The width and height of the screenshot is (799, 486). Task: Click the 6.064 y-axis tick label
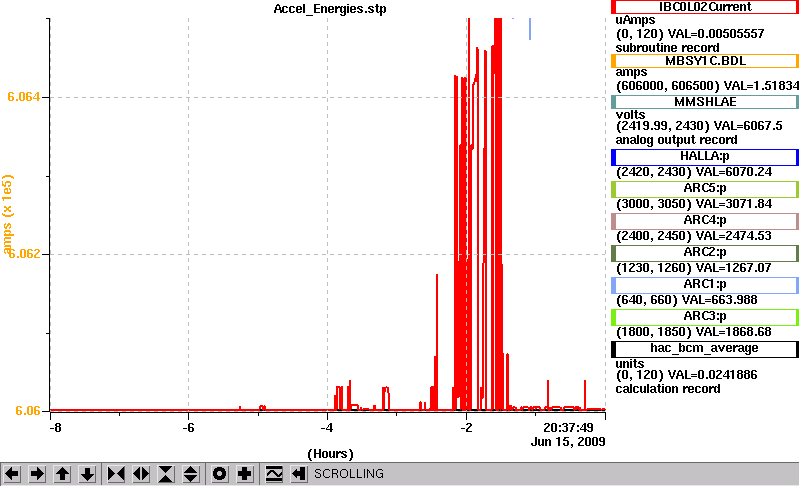point(23,97)
